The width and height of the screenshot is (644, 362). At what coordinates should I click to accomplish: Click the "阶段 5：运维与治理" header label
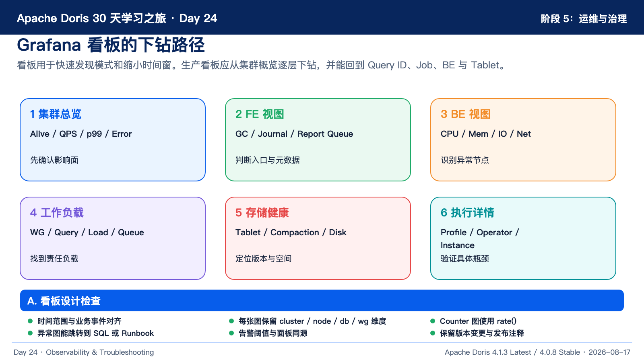coord(584,19)
